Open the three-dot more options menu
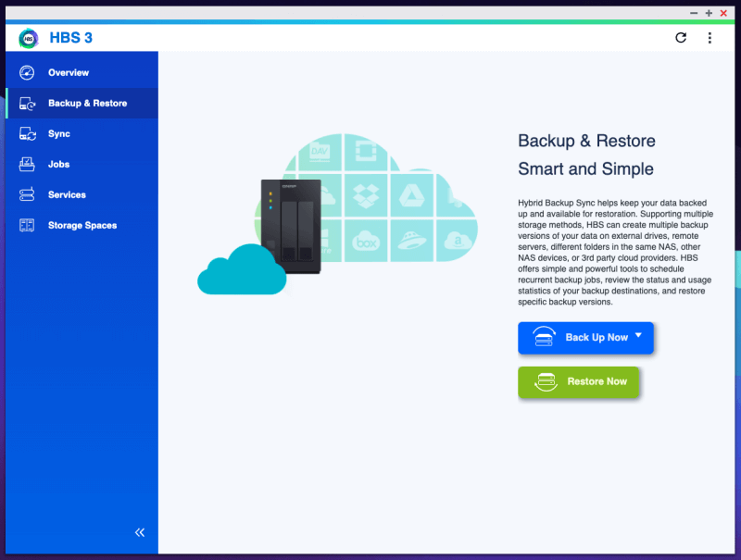The height and width of the screenshot is (560, 741). pos(710,38)
